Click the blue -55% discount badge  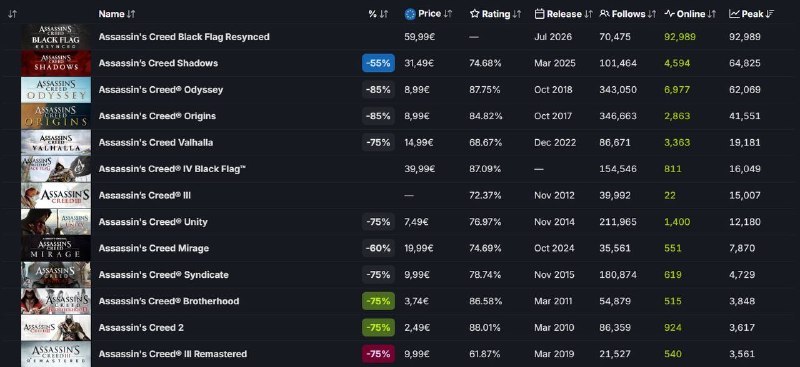tap(378, 63)
